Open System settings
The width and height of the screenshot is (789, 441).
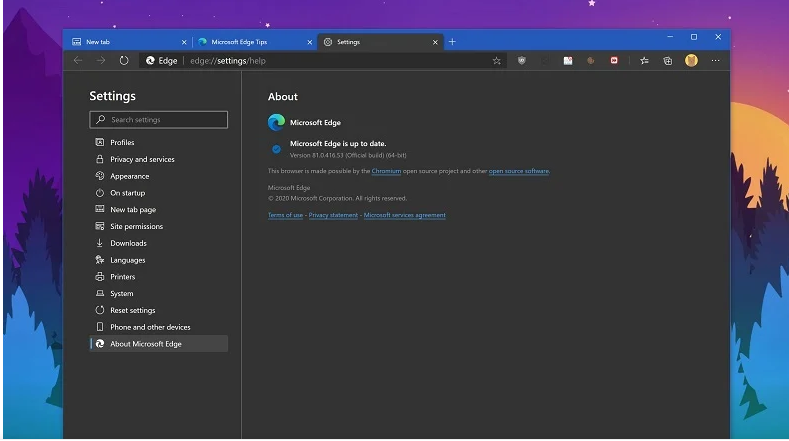pyautogui.click(x=159, y=293)
